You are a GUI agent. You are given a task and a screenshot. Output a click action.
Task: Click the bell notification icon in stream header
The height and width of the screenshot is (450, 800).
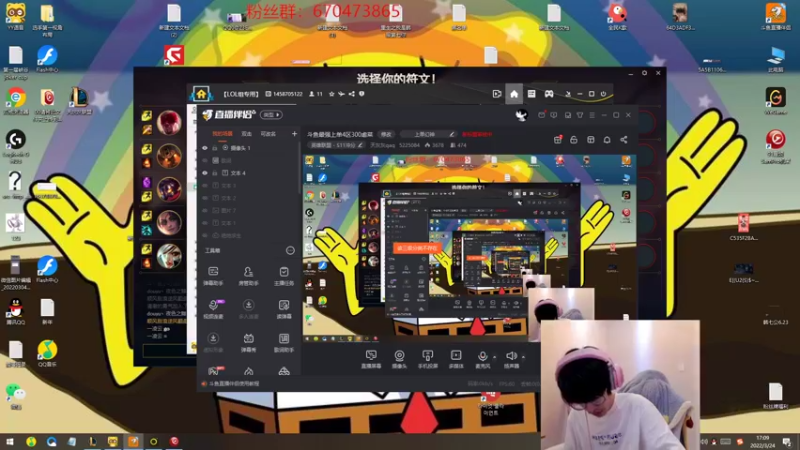click(x=607, y=140)
